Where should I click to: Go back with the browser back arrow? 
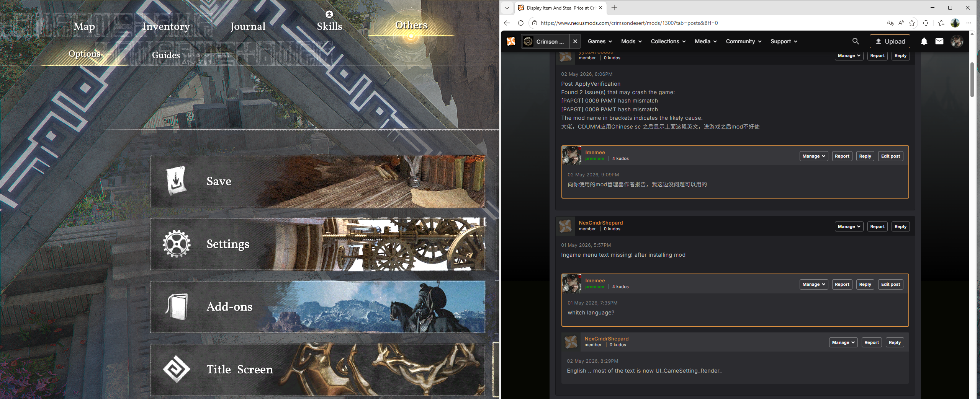tap(507, 23)
